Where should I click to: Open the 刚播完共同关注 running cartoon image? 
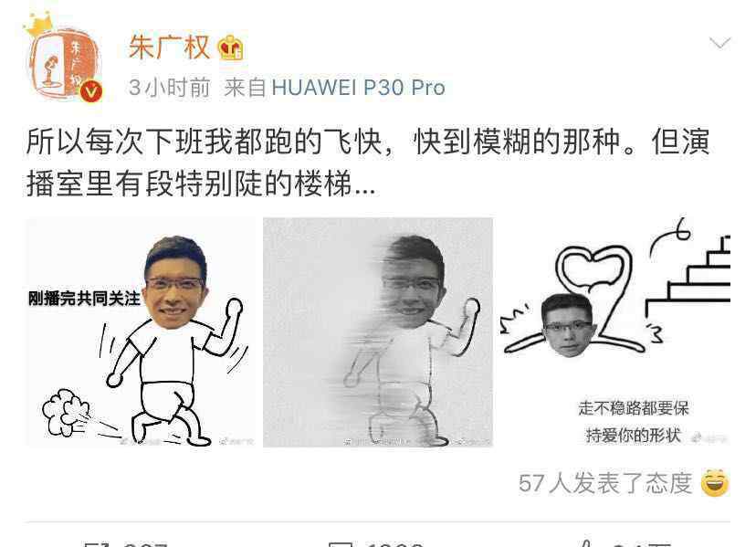point(141,332)
